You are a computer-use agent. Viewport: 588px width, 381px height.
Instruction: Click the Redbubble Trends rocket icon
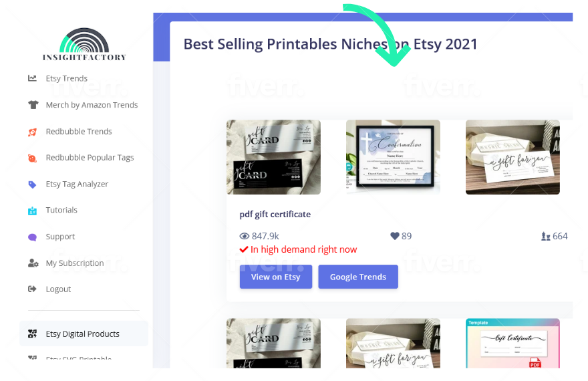(x=32, y=132)
